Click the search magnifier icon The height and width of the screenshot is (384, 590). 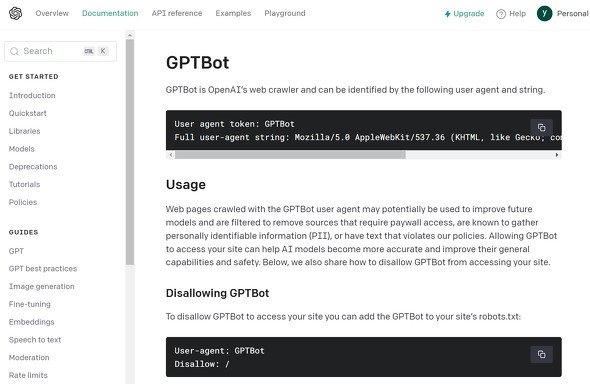(14, 51)
